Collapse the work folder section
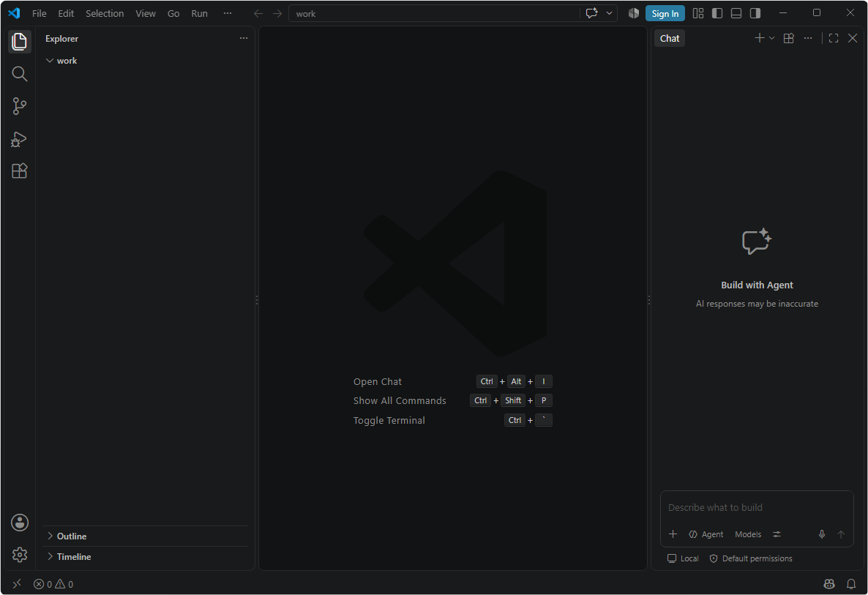This screenshot has height=595, width=868. (145, 61)
